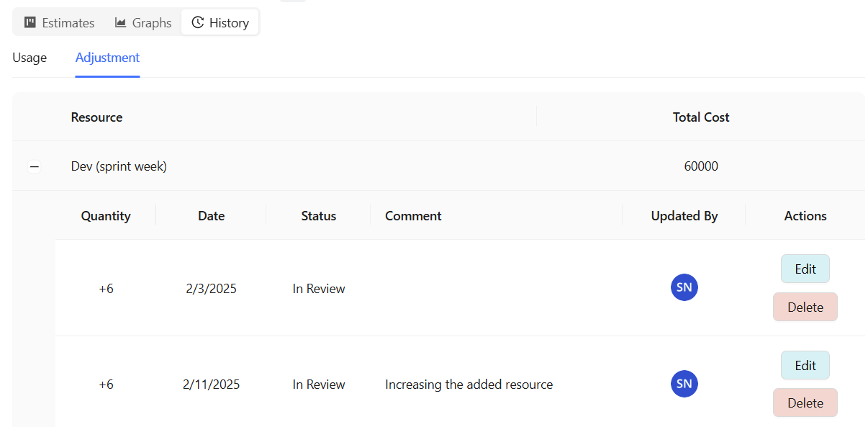Click the Date column header

[x=211, y=215]
